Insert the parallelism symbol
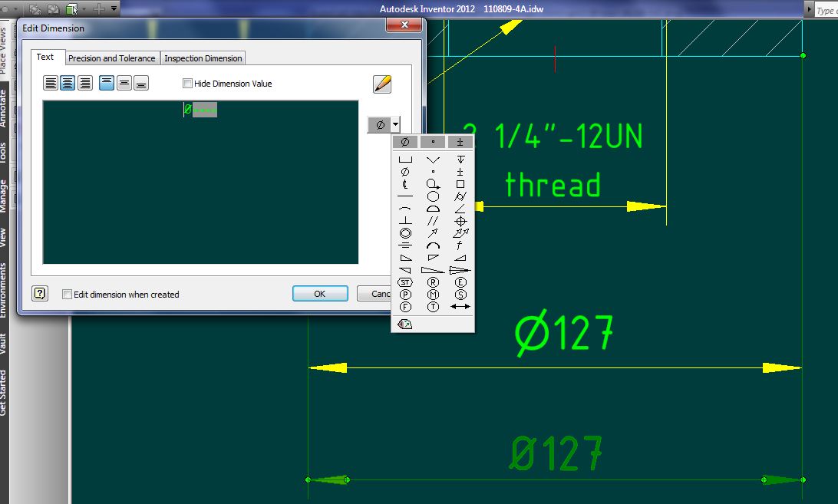Image resolution: width=838 pixels, height=504 pixels. (x=434, y=220)
